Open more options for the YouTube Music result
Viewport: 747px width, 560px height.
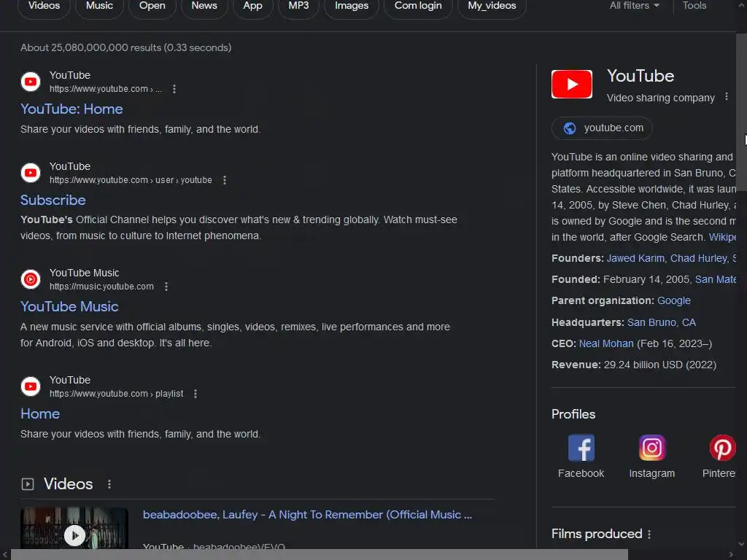166,286
